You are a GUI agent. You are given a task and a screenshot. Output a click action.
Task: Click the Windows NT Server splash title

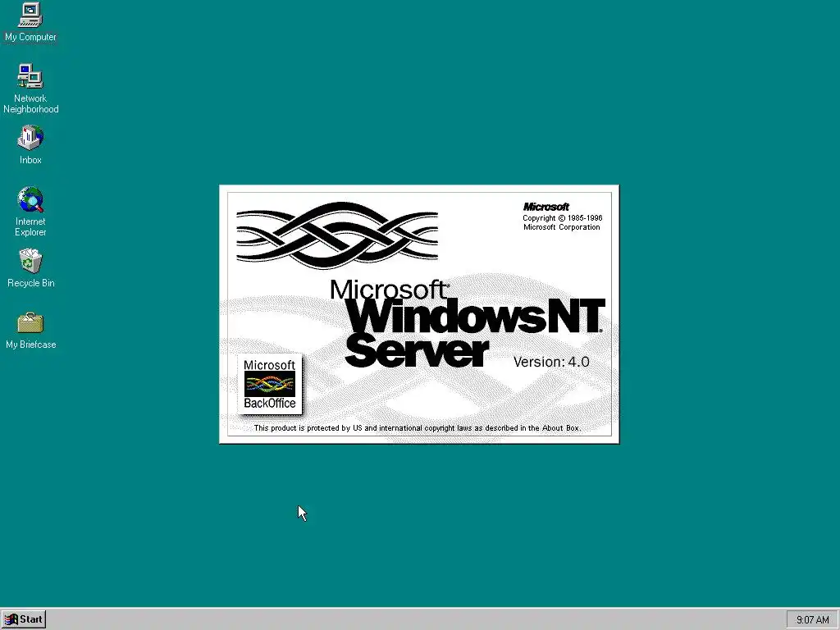click(475, 333)
